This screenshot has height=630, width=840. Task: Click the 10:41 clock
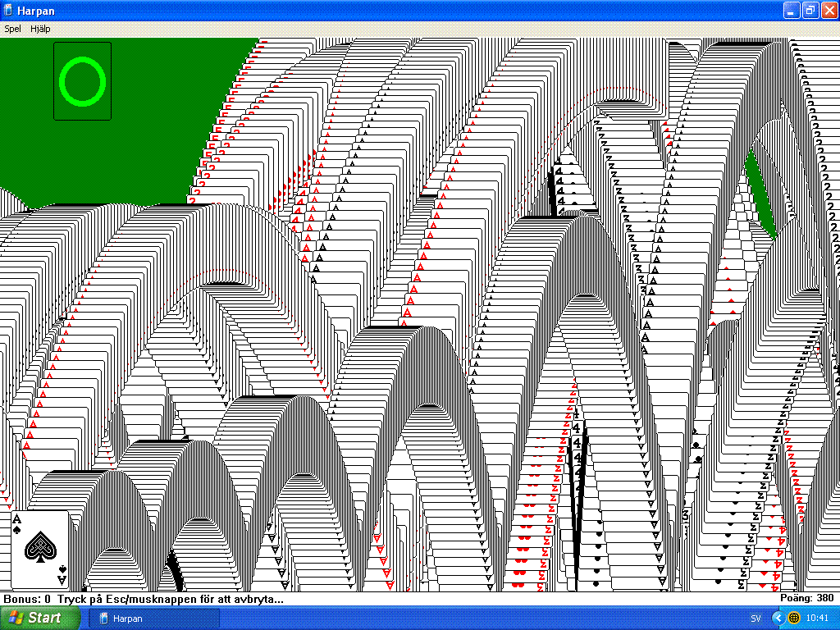click(816, 619)
